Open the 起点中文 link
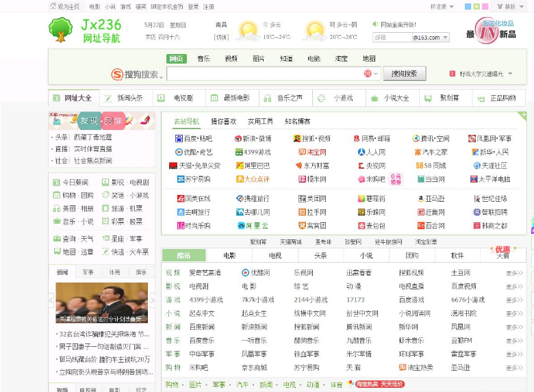Screen dimensions: 534x392 pyautogui.click(x=201, y=313)
